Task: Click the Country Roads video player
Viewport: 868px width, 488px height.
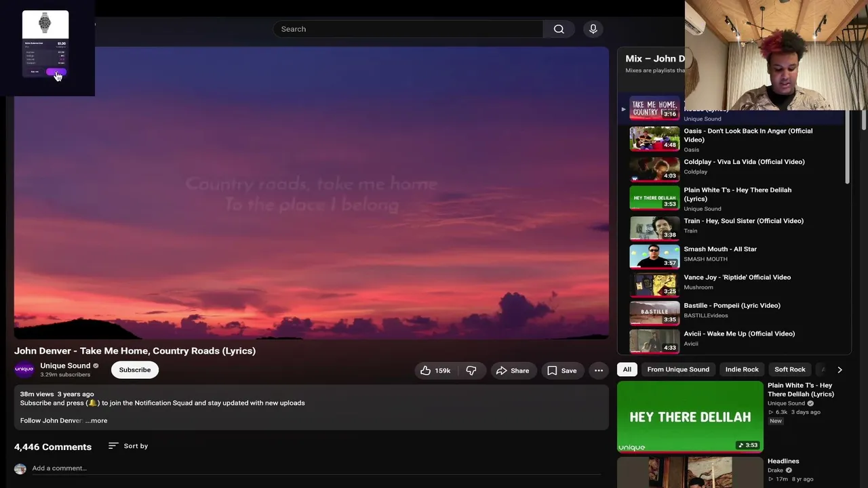Action: [311, 192]
